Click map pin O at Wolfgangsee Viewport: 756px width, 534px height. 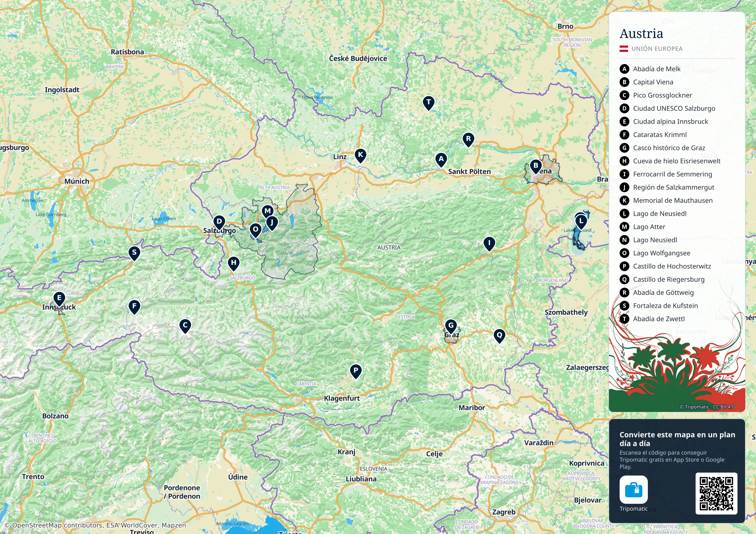255,230
